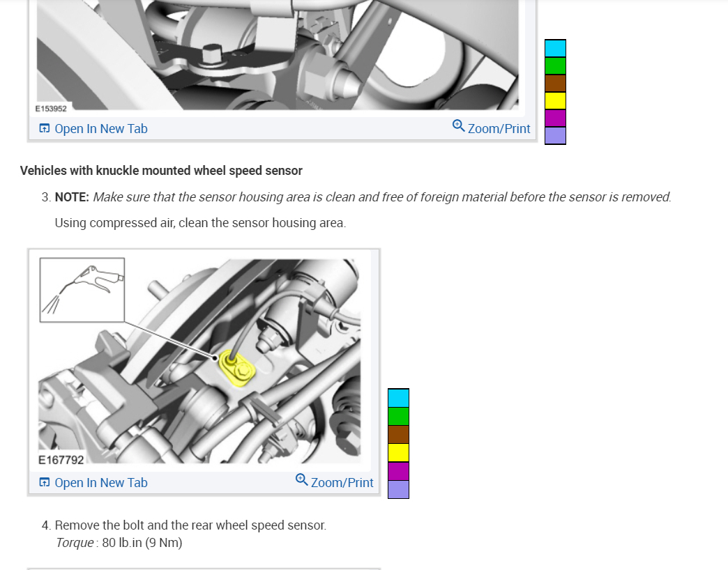Open E153952 illustration in new tab
The height and width of the screenshot is (570, 728).
[93, 128]
